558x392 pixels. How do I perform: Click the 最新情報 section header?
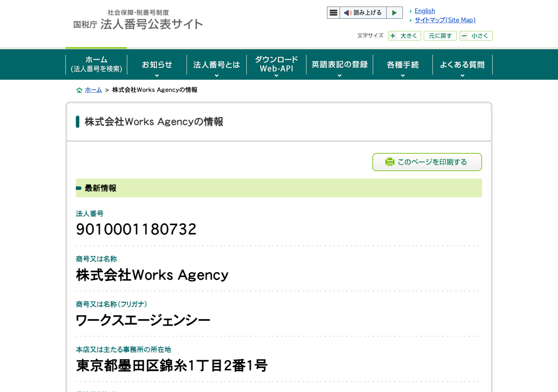[x=279, y=188]
